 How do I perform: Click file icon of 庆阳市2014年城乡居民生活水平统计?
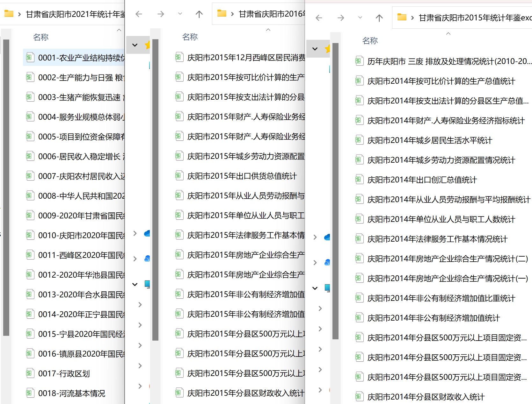(x=359, y=140)
